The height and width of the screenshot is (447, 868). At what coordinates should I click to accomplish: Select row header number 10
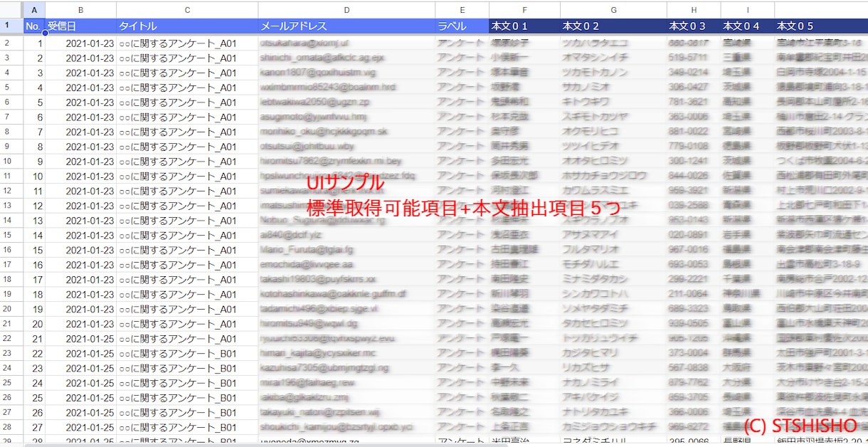pos(11,161)
